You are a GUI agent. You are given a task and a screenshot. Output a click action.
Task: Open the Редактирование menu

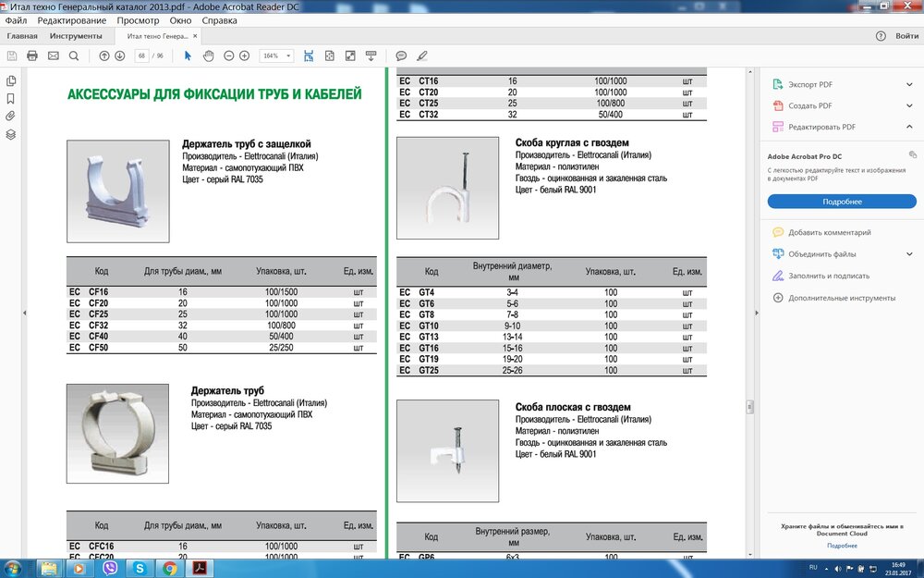(72, 20)
